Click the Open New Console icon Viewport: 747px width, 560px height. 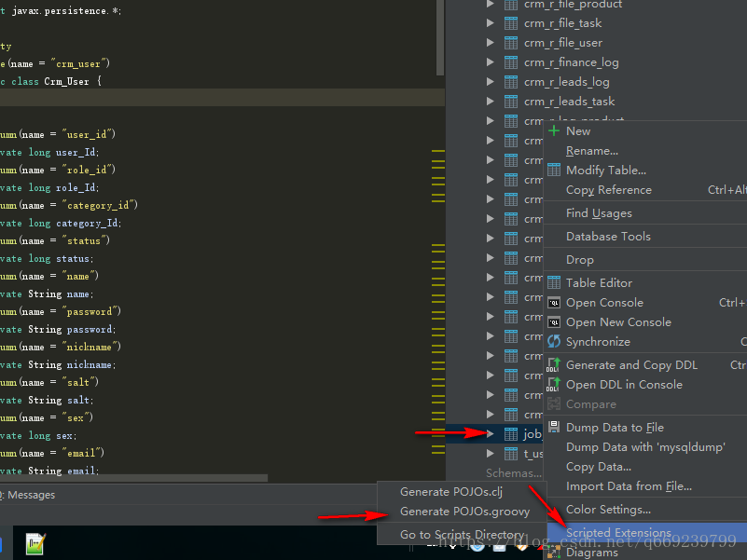point(554,321)
